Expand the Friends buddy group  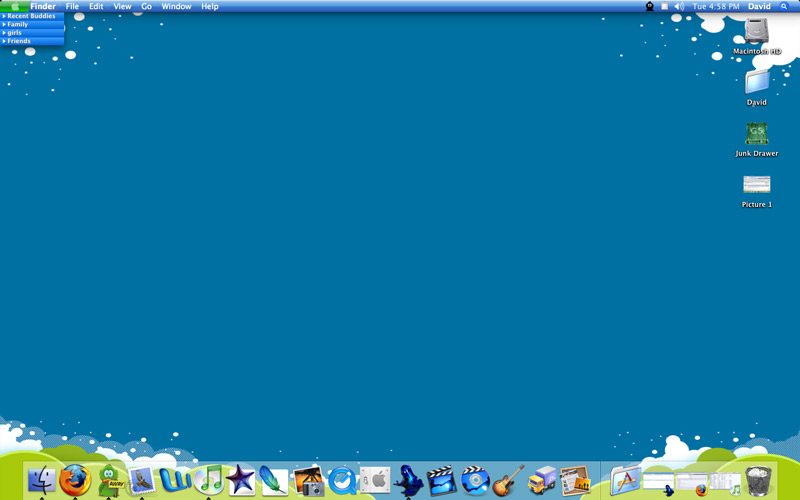click(32, 41)
